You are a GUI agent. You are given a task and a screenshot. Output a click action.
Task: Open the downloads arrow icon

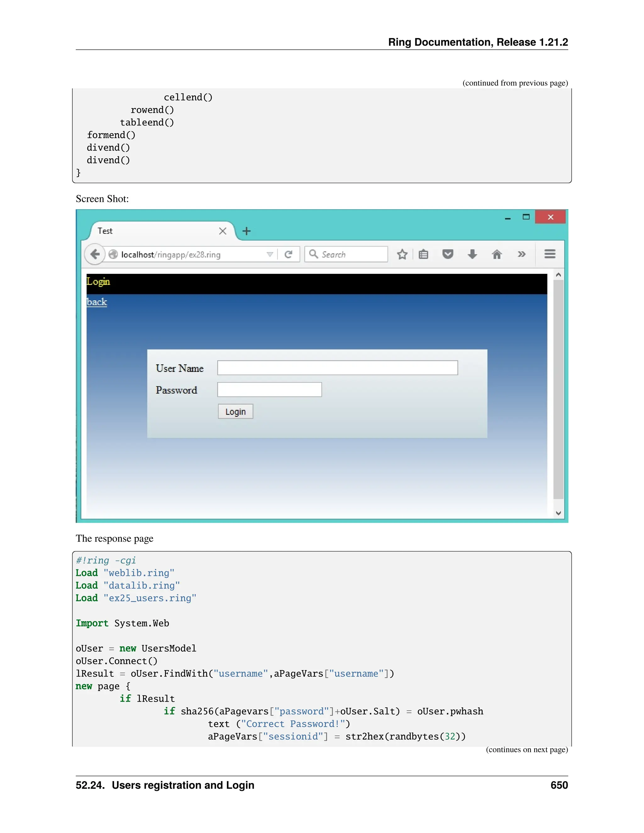pos(472,254)
